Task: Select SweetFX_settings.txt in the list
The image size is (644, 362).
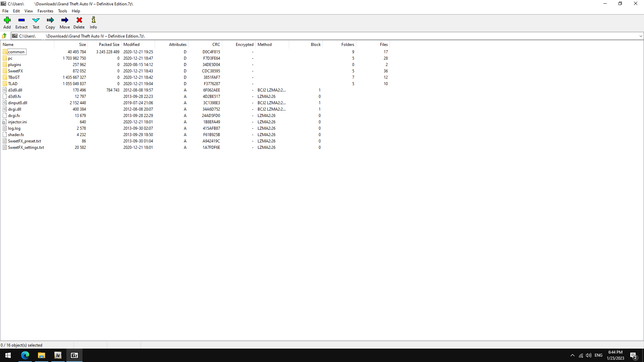Action: click(x=26, y=147)
